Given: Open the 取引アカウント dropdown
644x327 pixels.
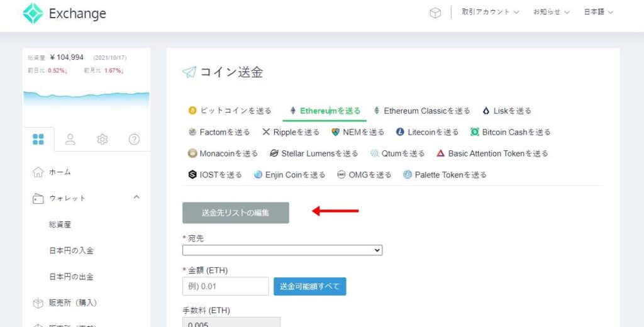Looking at the screenshot, I should [491, 13].
